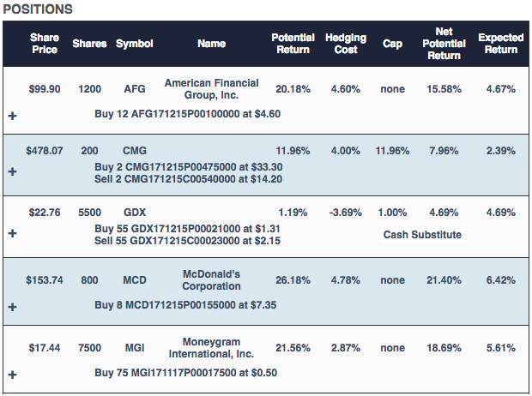This screenshot has height=396, width=532.
Task: Select the AFG ticker symbol
Action: 135,89
